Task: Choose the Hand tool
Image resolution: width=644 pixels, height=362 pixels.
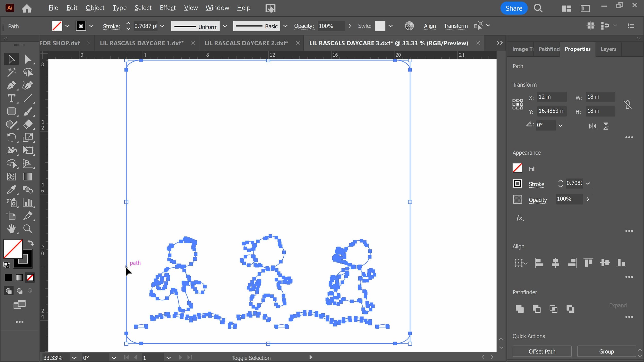Action: pyautogui.click(x=11, y=229)
